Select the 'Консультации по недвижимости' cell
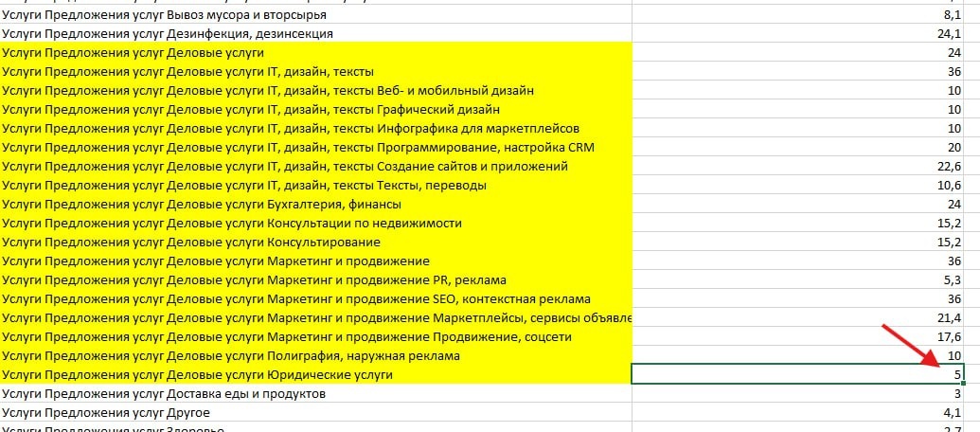 coord(315,224)
